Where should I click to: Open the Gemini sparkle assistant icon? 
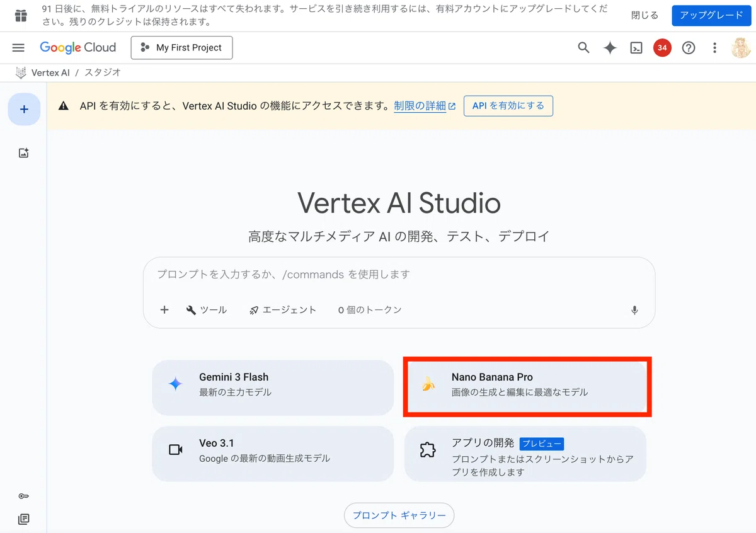click(610, 48)
